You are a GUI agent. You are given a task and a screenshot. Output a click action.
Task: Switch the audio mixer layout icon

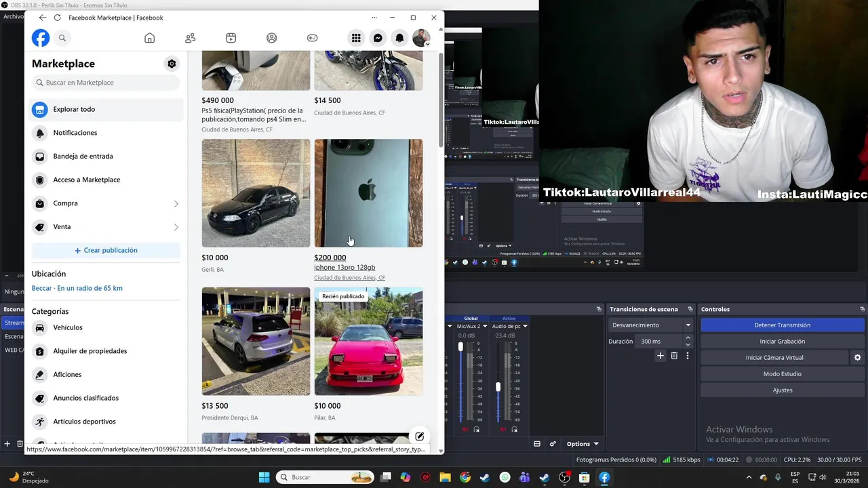click(x=537, y=444)
